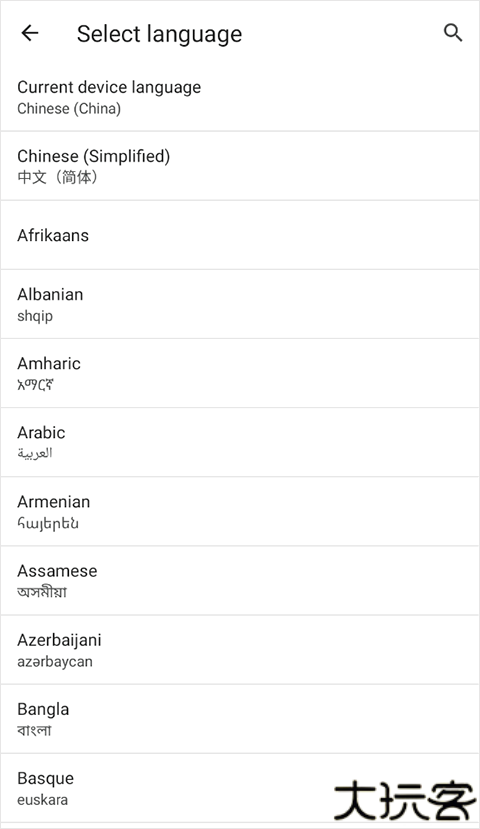480x829 pixels.
Task: Select Bangla language option
Action: click(x=240, y=719)
